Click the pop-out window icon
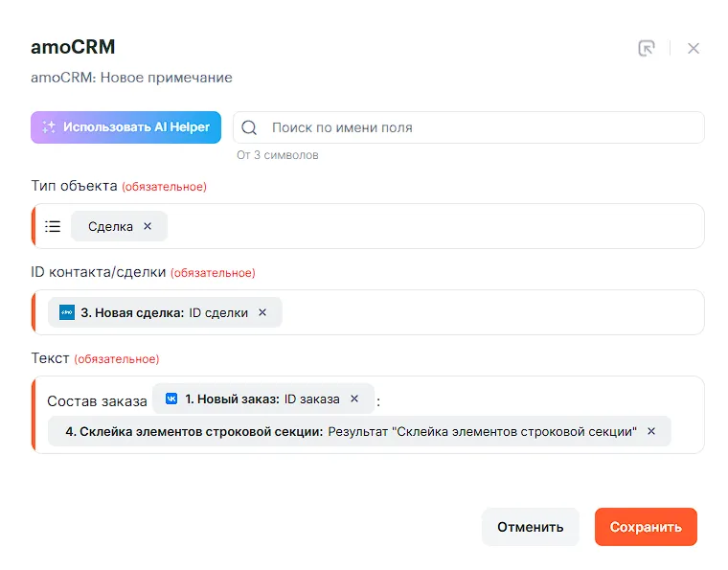 pyautogui.click(x=647, y=48)
